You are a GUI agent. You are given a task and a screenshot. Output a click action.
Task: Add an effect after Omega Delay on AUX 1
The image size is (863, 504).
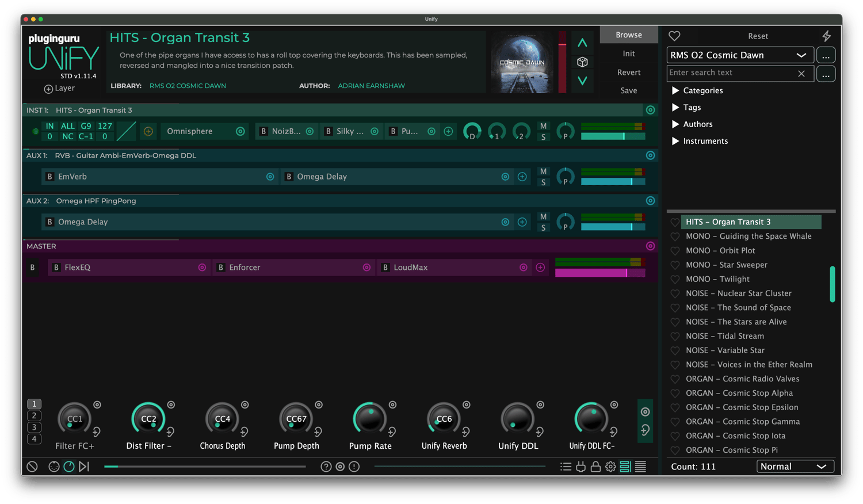click(x=522, y=177)
